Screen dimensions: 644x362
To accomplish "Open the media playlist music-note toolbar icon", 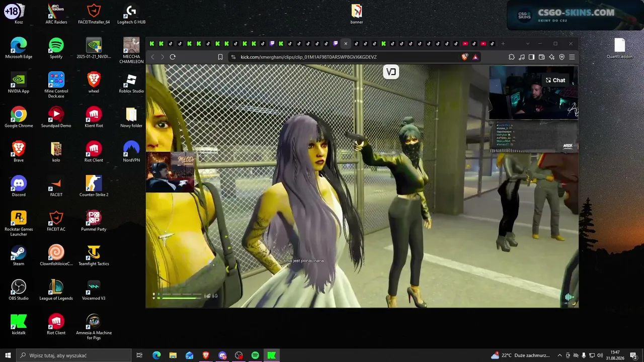I will click(522, 57).
